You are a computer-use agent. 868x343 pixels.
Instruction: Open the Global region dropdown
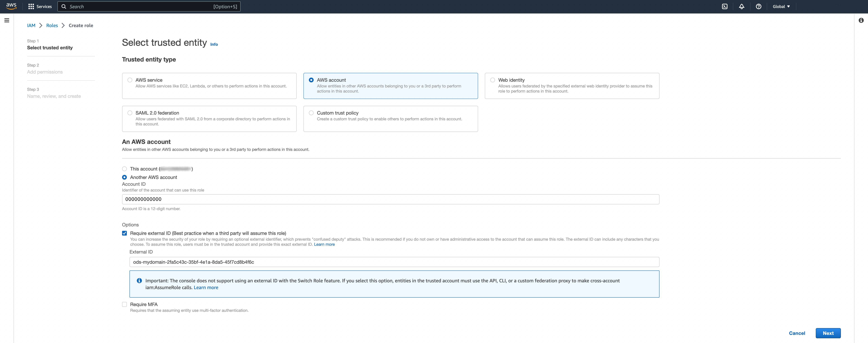[781, 6]
